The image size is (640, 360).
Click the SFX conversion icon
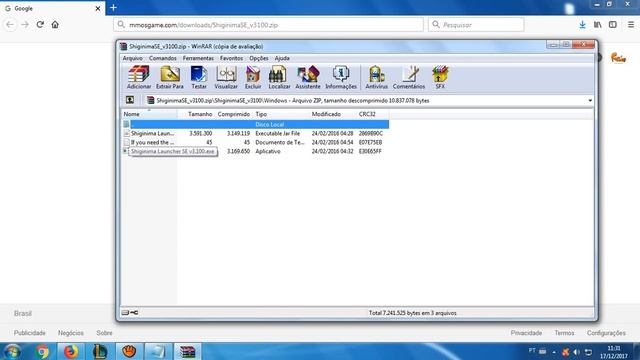point(440,78)
